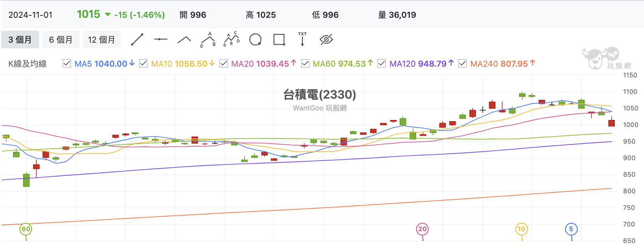Click the MA20 1039.45 label
Viewport: 644px width, 247px height.
(264, 64)
